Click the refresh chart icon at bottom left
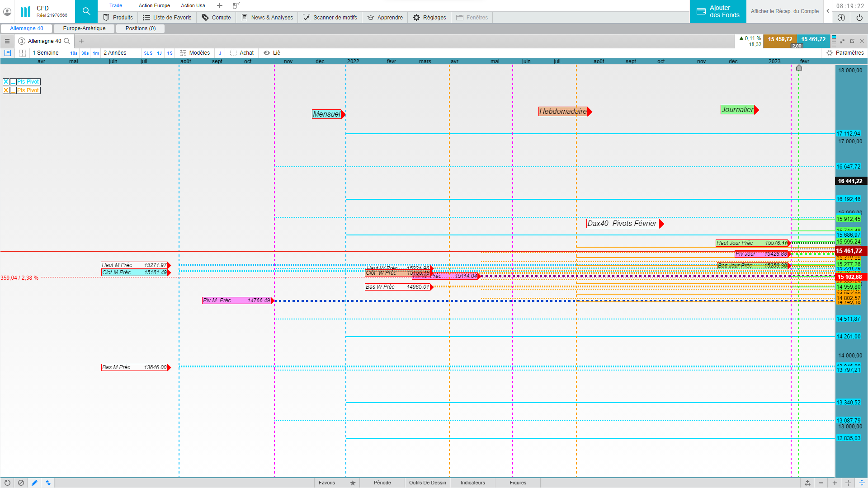The image size is (868, 488). pyautogui.click(x=7, y=483)
